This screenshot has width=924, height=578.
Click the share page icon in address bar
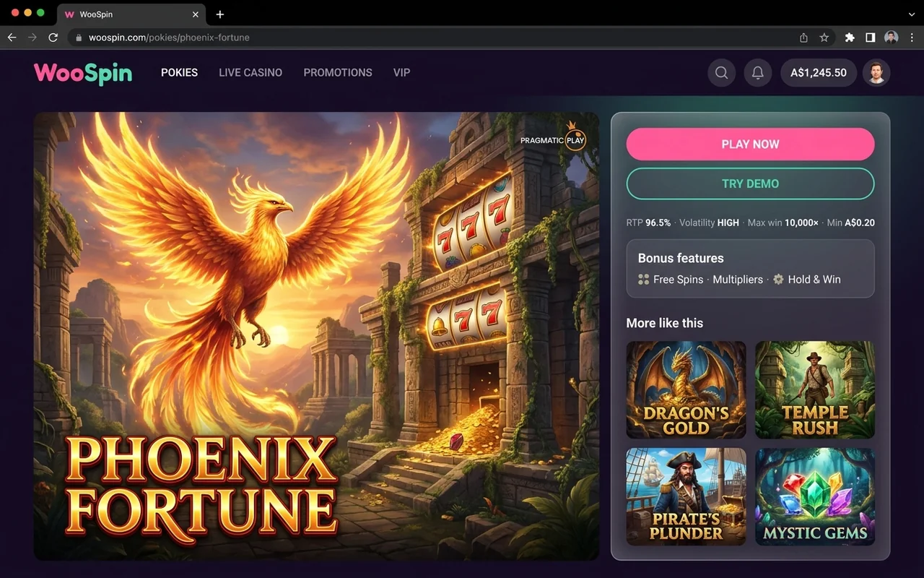(x=803, y=38)
